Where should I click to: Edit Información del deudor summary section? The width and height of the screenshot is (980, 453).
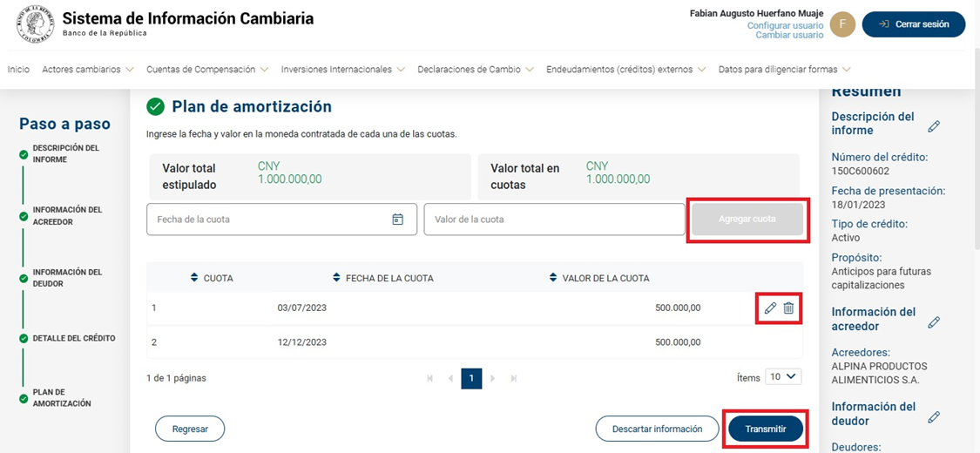click(x=934, y=417)
